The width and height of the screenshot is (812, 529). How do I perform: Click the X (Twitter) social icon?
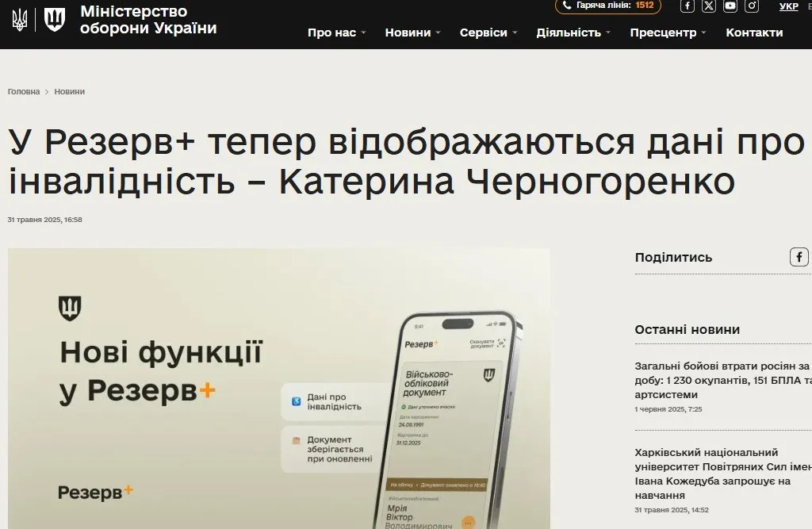tap(708, 6)
